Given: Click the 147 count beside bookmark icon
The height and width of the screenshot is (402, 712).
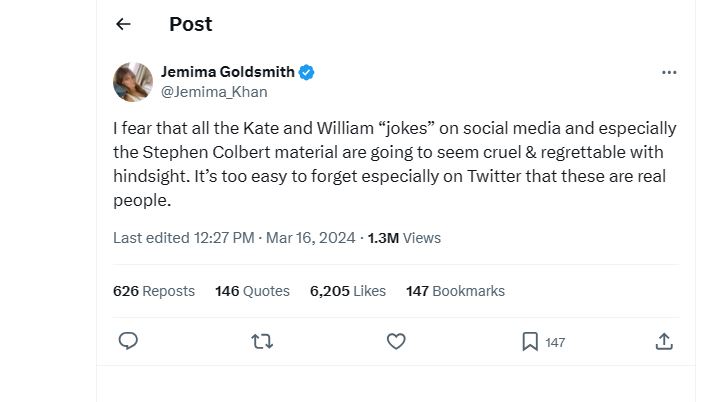Looking at the screenshot, I should click(555, 342).
